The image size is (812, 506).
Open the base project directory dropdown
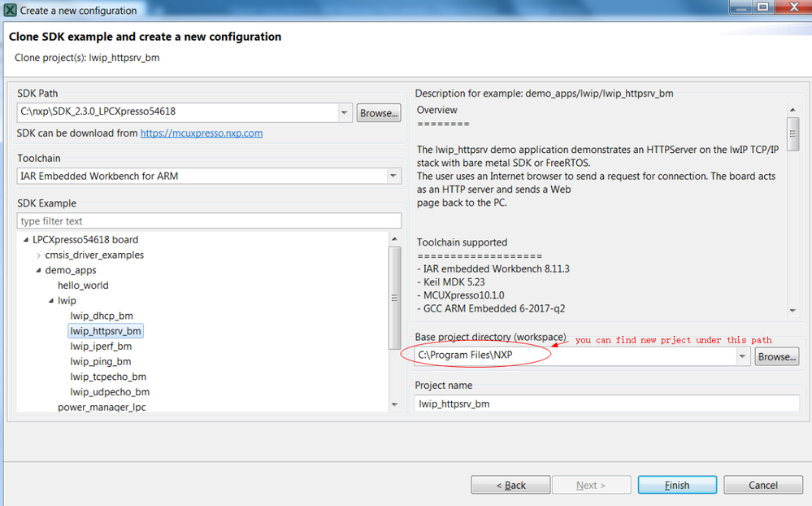click(x=743, y=356)
